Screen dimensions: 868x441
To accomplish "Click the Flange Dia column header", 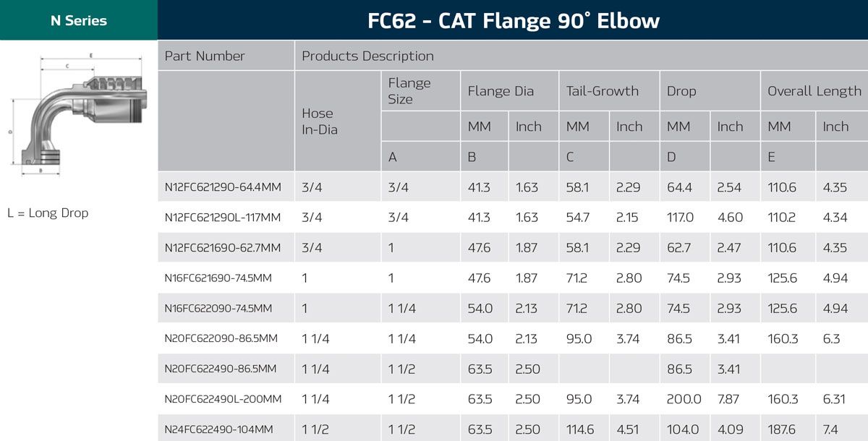I will click(501, 91).
